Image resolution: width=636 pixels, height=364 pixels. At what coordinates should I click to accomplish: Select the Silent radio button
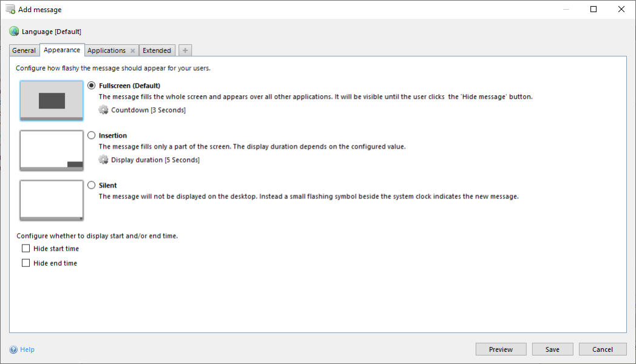point(91,185)
